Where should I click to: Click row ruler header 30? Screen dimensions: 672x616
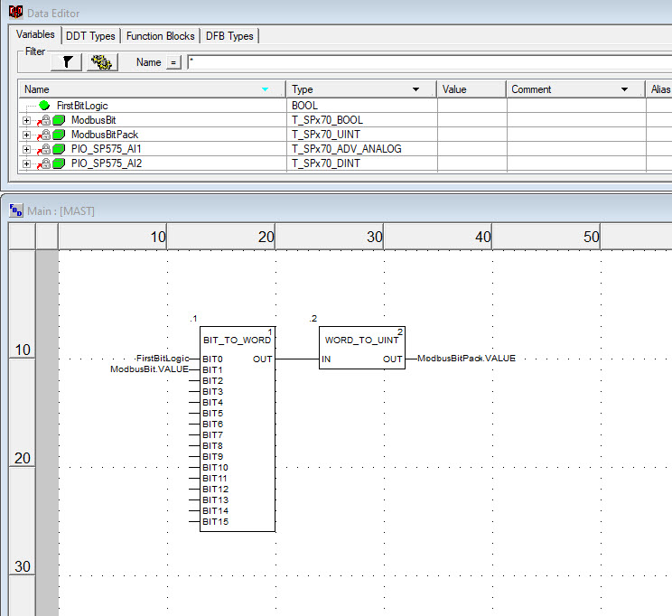[x=23, y=521]
